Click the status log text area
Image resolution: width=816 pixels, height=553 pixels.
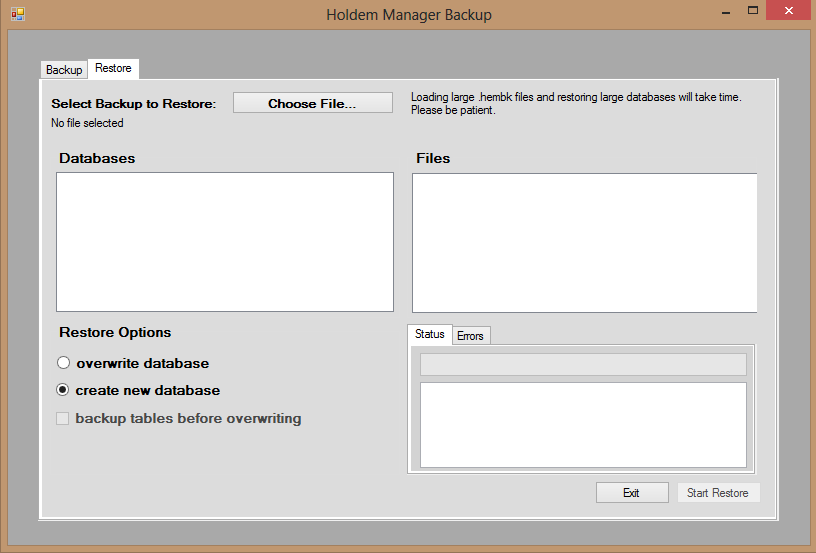pos(583,425)
